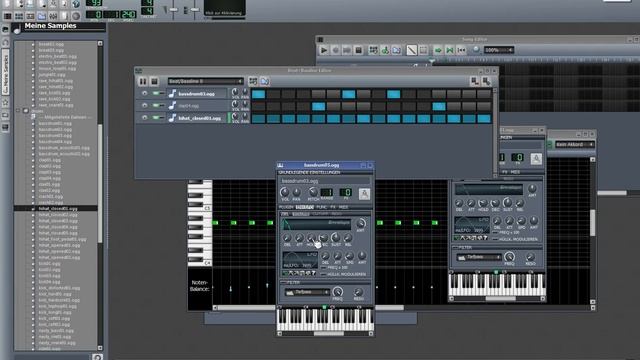Remove steps in Beat+Bassline Editor

(x=474, y=81)
